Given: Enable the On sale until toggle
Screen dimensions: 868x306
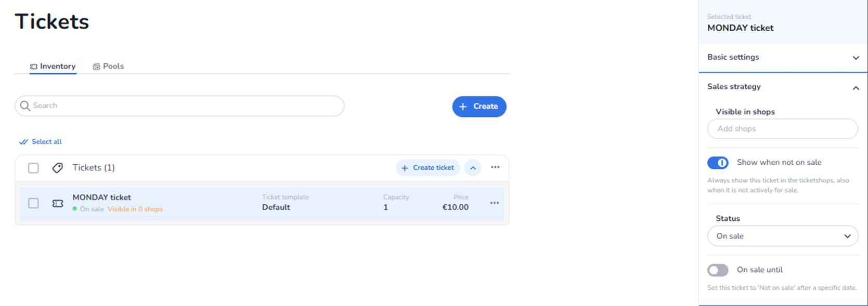Looking at the screenshot, I should (718, 270).
